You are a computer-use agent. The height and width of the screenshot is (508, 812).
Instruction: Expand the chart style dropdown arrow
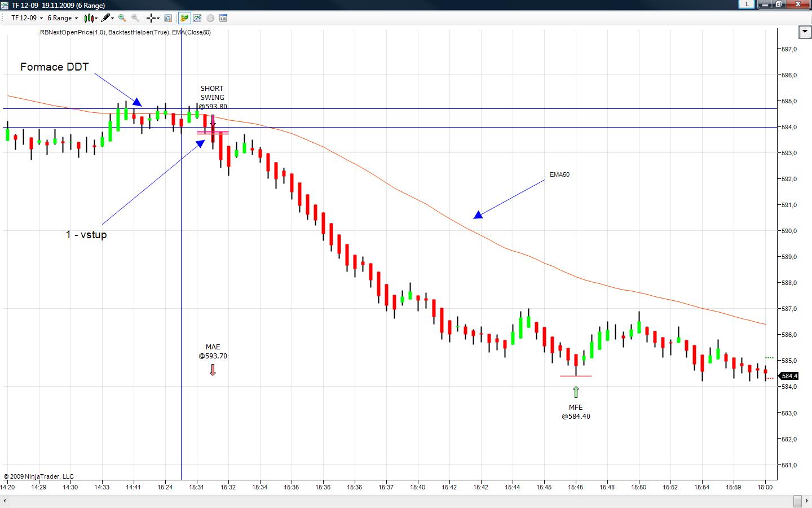[x=95, y=18]
